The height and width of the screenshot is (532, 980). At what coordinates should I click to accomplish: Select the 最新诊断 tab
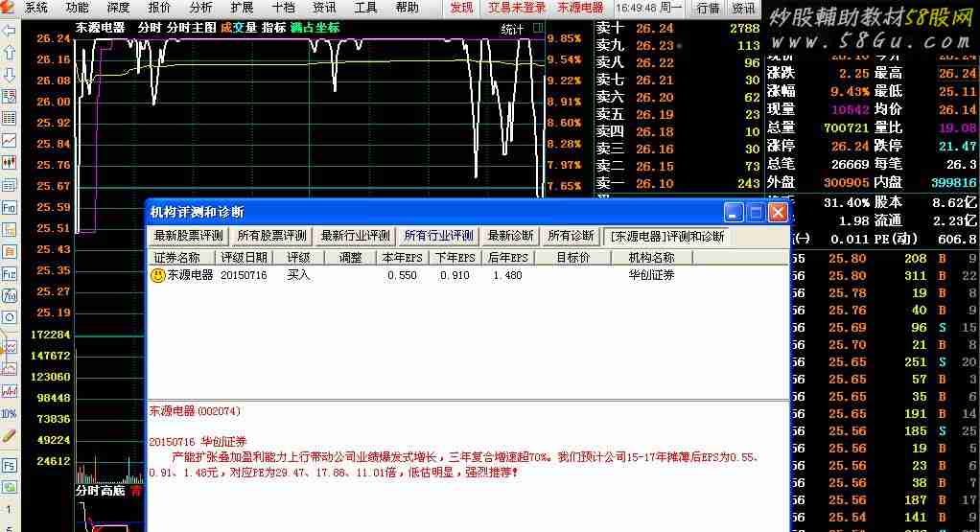(x=511, y=236)
